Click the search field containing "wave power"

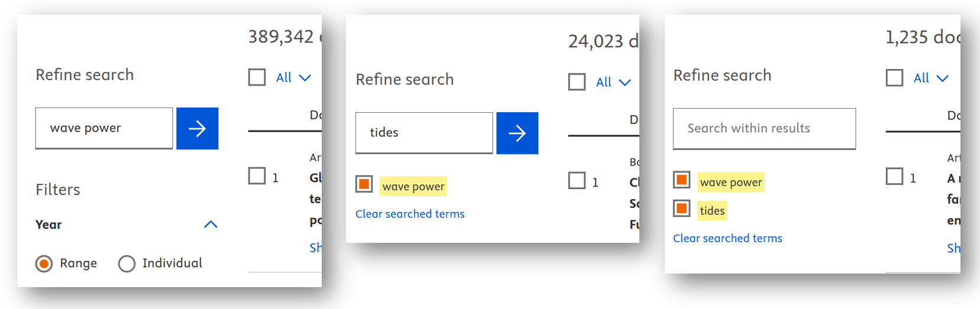[x=104, y=128]
